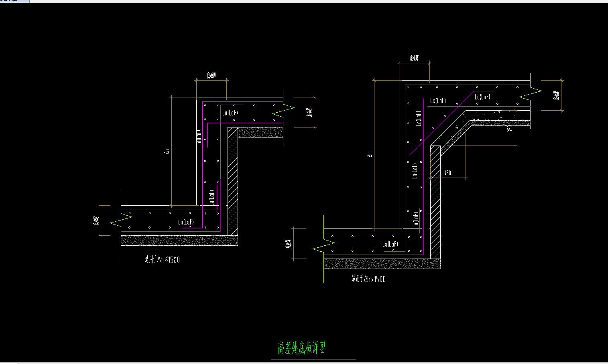The width and height of the screenshot is (608, 364).
Task: Select top 底板厚 dimension text of right detail
Action: coord(415,58)
